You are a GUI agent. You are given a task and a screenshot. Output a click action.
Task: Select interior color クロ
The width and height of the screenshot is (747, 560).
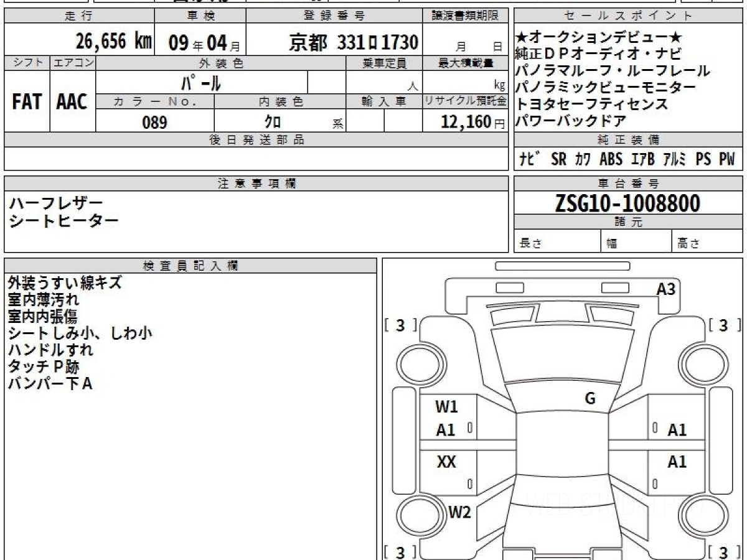coord(272,123)
